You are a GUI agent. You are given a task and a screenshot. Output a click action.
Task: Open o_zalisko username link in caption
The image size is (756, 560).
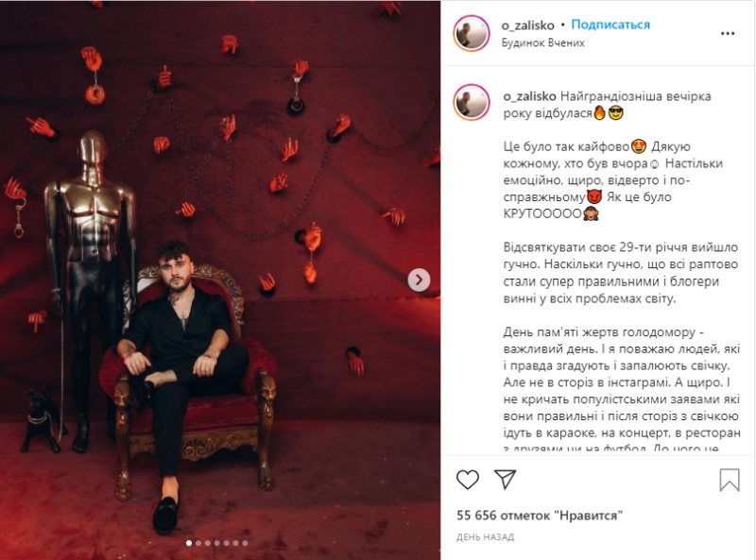[x=529, y=96]
